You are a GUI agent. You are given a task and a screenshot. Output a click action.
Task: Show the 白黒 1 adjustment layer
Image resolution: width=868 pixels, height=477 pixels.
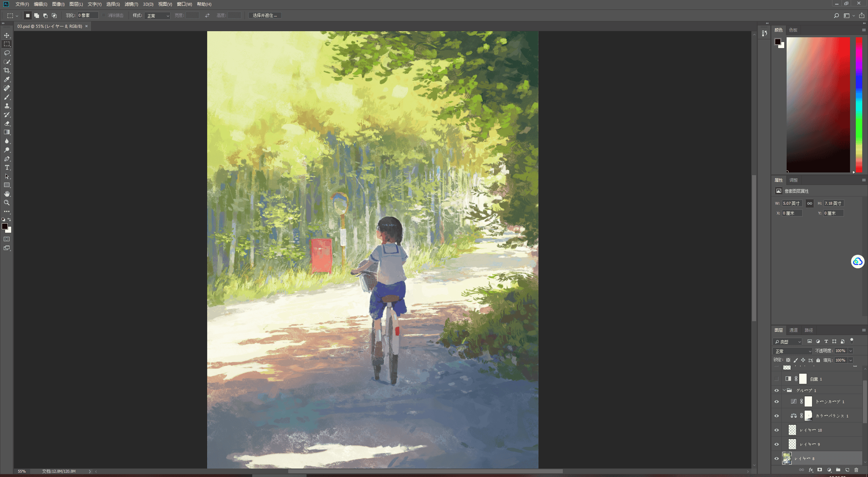[776, 379]
